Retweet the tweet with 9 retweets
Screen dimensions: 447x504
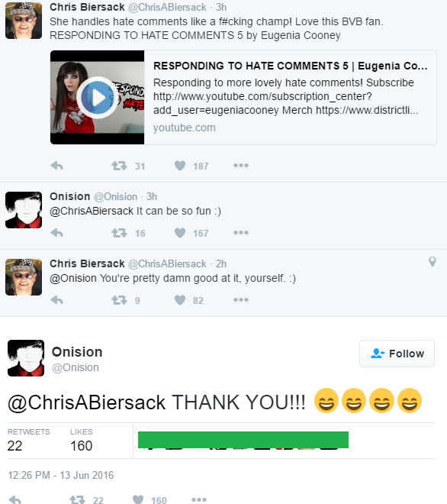tap(119, 300)
